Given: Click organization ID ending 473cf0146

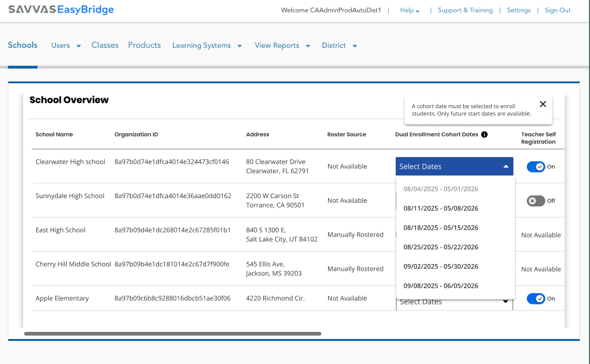Looking at the screenshot, I should [x=171, y=162].
